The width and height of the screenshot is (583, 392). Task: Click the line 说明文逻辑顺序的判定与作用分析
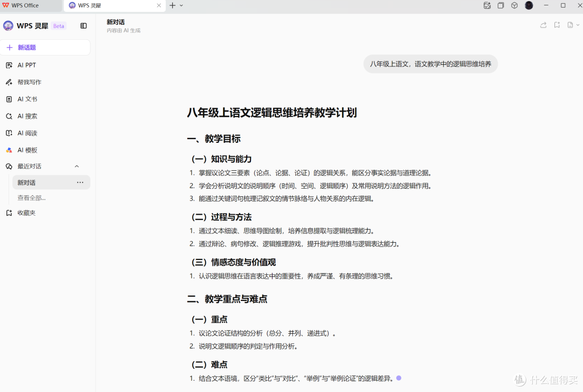pos(248,346)
